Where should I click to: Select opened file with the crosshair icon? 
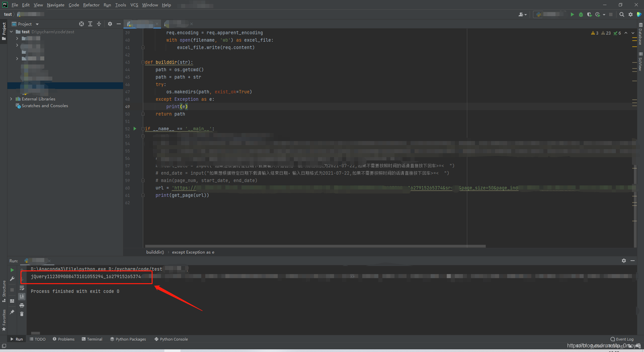point(82,24)
